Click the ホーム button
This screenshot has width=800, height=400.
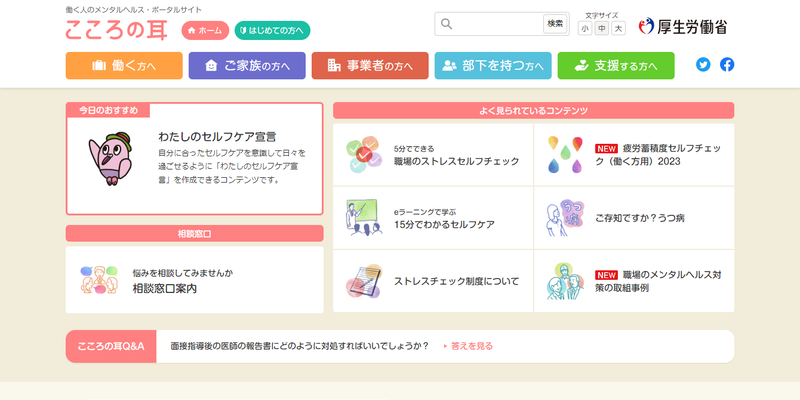click(205, 31)
